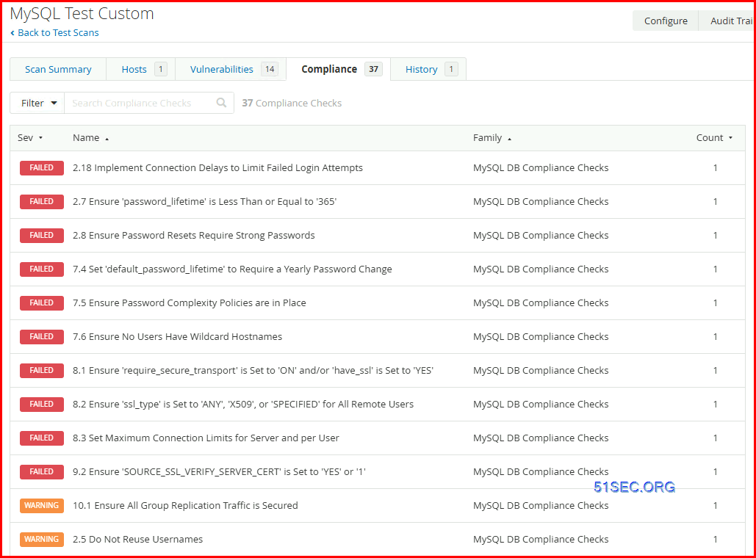The width and height of the screenshot is (756, 558).
Task: Open the Hosts tab
Action: click(x=141, y=70)
